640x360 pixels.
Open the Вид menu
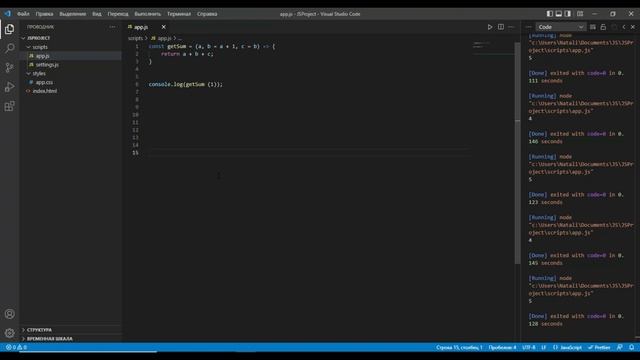pyautogui.click(x=97, y=14)
